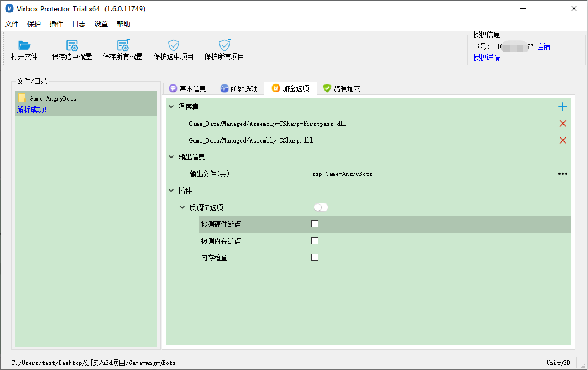Click 保护所有项目 protect all shield icon
The width and height of the screenshot is (588, 370).
(224, 45)
